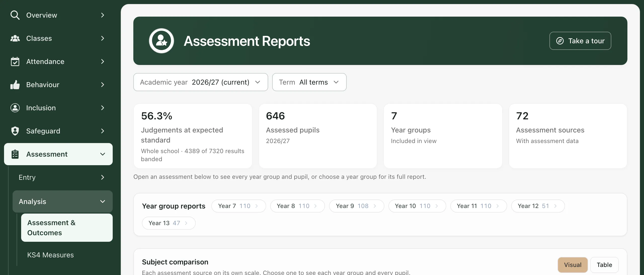644x275 pixels.
Task: Open the Year 13 report
Action: pyautogui.click(x=169, y=223)
